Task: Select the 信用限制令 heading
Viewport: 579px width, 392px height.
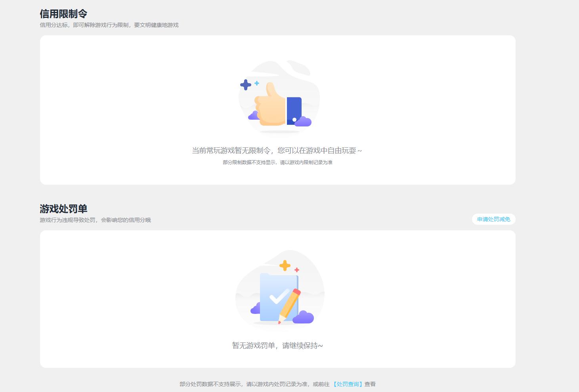Action: tap(63, 14)
